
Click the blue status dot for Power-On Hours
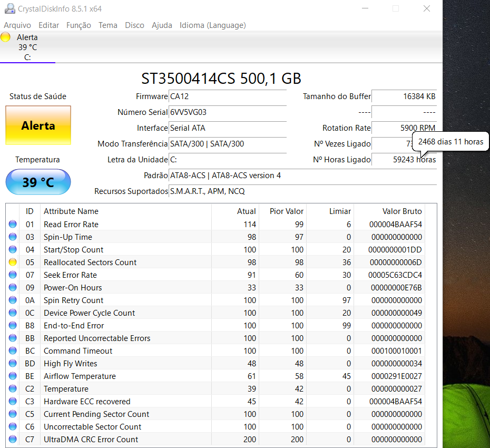13,288
